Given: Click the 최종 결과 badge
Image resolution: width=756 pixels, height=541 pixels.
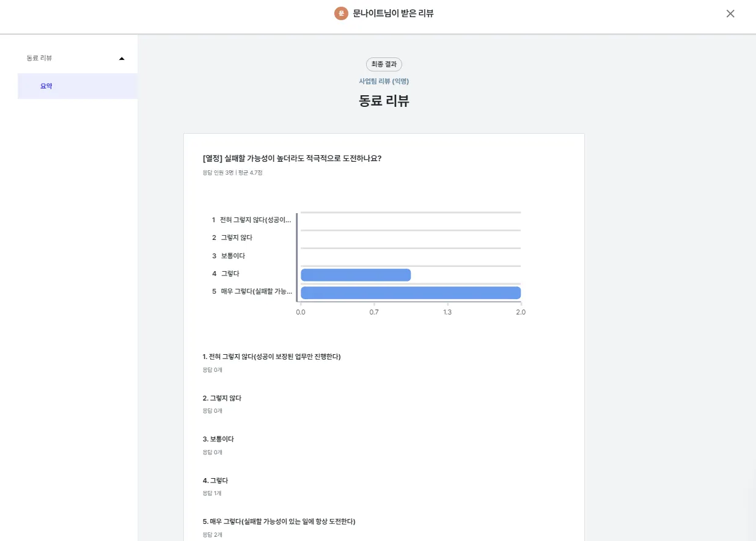Looking at the screenshot, I should [x=384, y=64].
